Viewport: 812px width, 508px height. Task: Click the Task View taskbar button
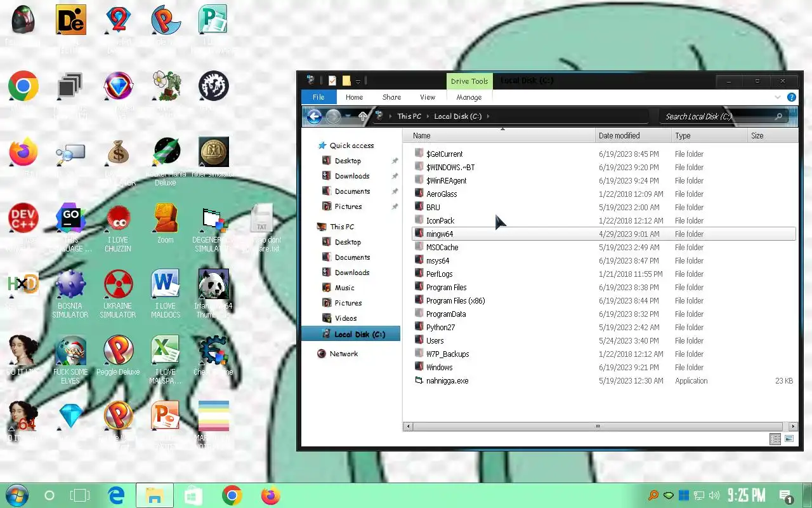pos(80,495)
